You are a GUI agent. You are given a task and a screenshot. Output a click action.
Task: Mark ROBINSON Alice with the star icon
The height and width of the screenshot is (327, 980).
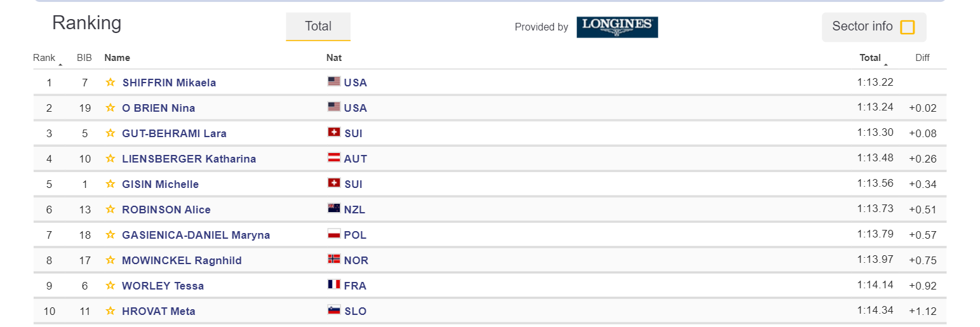click(111, 210)
